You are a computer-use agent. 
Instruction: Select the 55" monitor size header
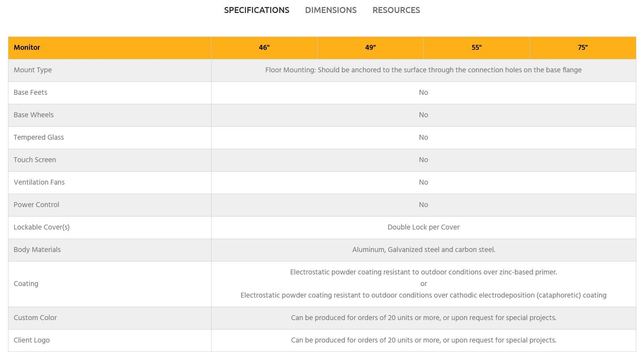(476, 47)
